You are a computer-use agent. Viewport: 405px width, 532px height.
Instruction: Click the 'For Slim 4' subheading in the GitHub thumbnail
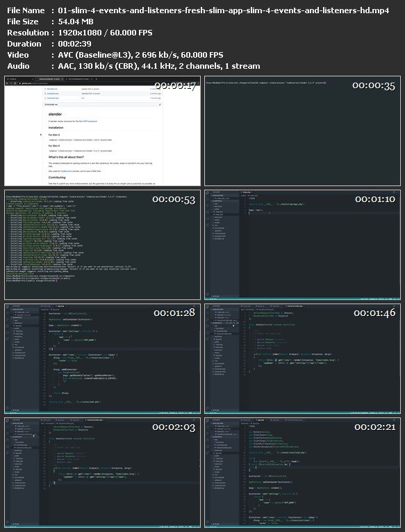click(x=54, y=146)
